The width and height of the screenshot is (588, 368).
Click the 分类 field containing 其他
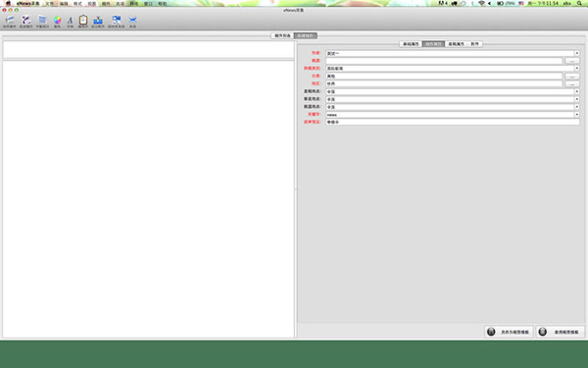point(444,77)
